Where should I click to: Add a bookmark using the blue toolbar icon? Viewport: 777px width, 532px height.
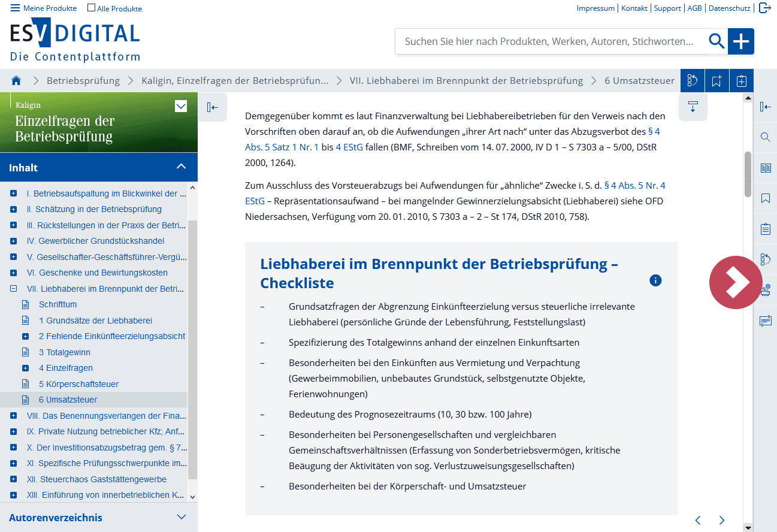(x=717, y=80)
